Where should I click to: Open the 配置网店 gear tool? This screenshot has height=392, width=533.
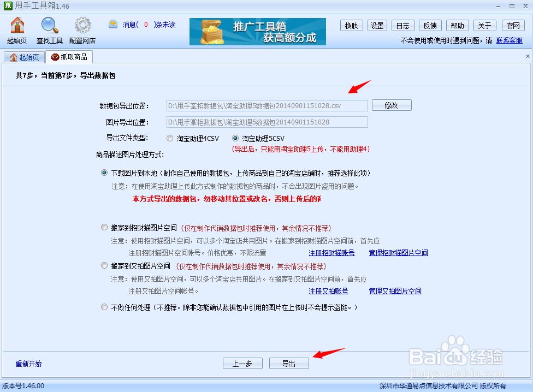82,29
